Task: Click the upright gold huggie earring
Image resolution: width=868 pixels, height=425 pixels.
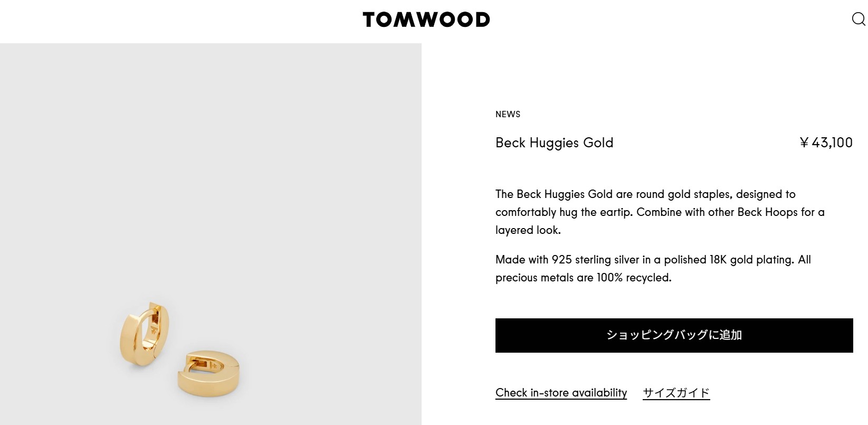Action: [x=145, y=335]
